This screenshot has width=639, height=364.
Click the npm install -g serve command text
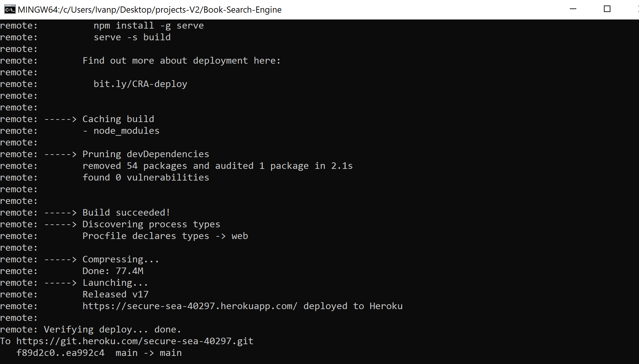(x=149, y=25)
